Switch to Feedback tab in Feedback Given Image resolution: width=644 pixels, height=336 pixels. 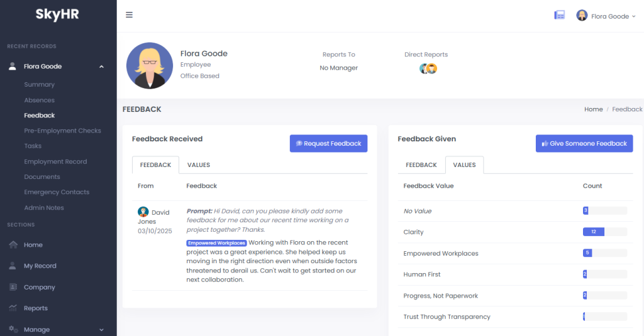421,165
